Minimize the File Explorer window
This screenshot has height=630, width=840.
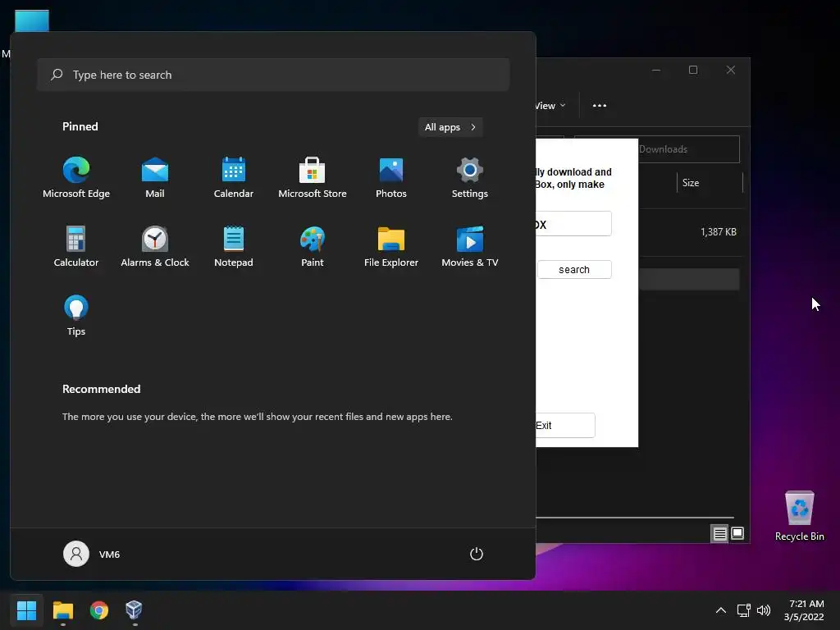(x=656, y=70)
